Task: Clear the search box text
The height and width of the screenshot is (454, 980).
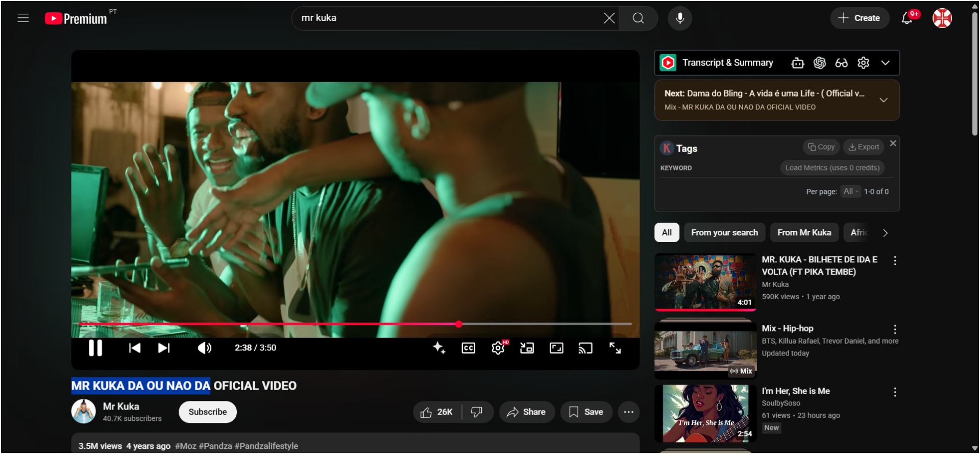Action: 609,18
